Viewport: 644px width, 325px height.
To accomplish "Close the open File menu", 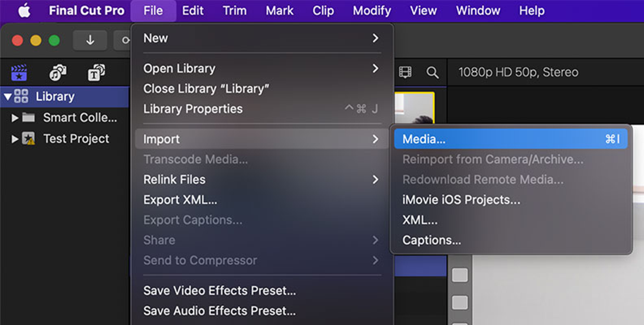I will (x=153, y=11).
